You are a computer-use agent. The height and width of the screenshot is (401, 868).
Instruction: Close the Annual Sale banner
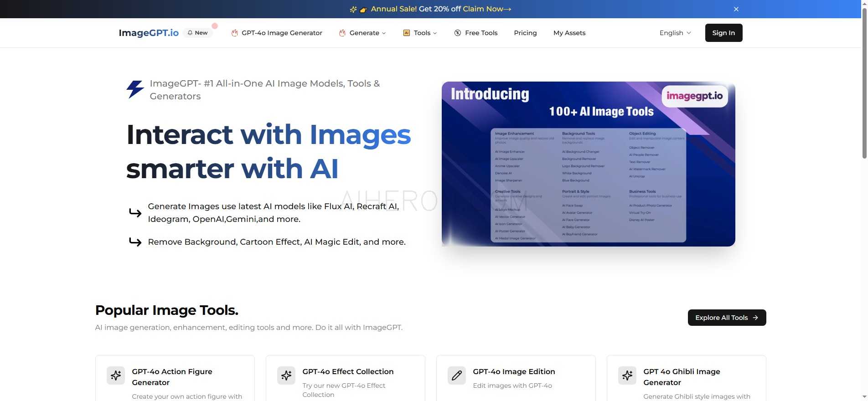pyautogui.click(x=736, y=9)
